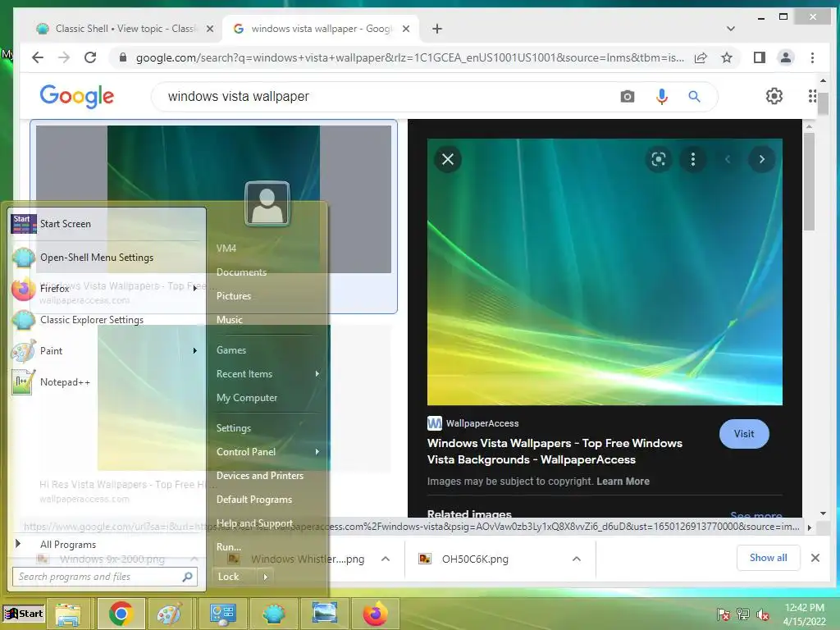Open Google apps grid

[812, 97]
